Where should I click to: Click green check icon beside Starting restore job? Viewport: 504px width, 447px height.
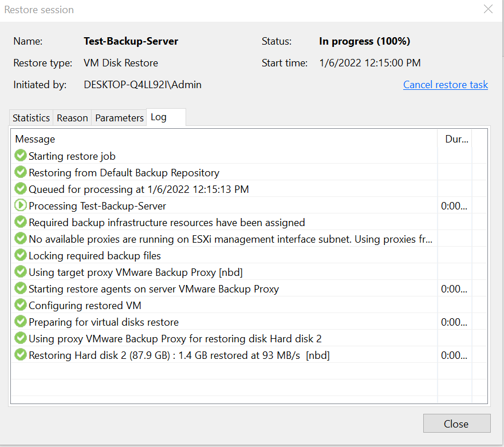click(x=21, y=156)
